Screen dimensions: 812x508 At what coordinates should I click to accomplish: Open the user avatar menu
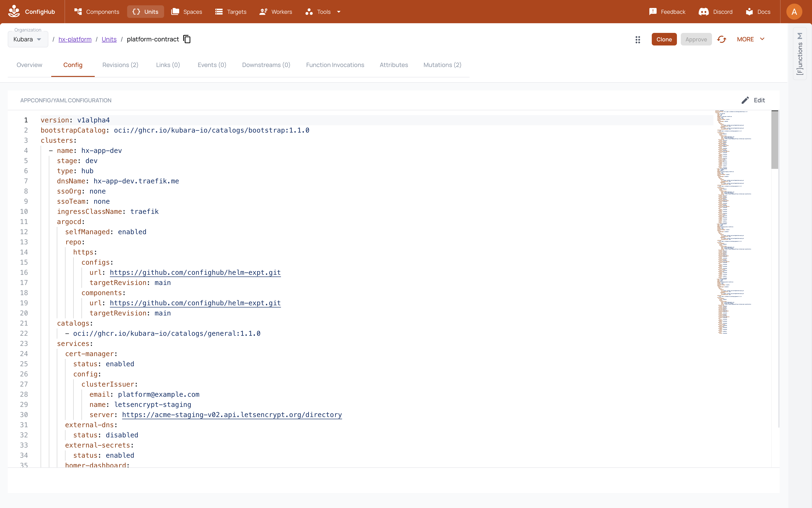[x=794, y=12]
